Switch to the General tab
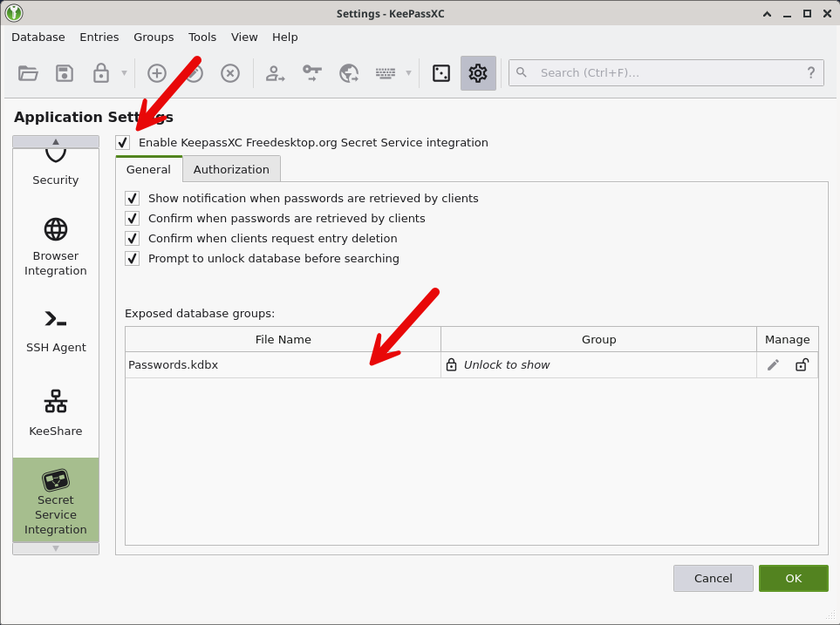Viewport: 840px width, 625px height. [148, 169]
